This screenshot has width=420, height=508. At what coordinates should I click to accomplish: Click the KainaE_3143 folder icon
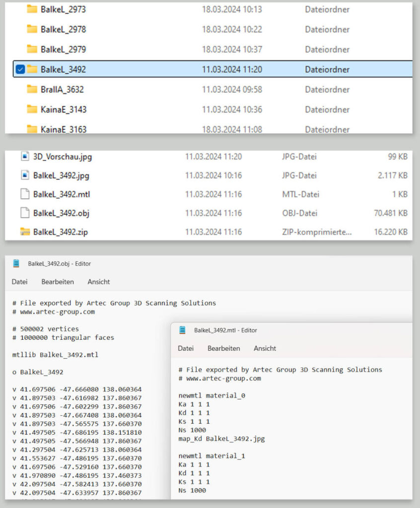pyautogui.click(x=32, y=109)
